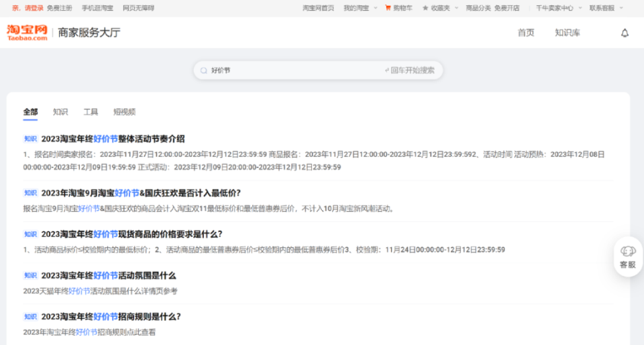Click the text 招商规则点此查看

pyautogui.click(x=127, y=332)
